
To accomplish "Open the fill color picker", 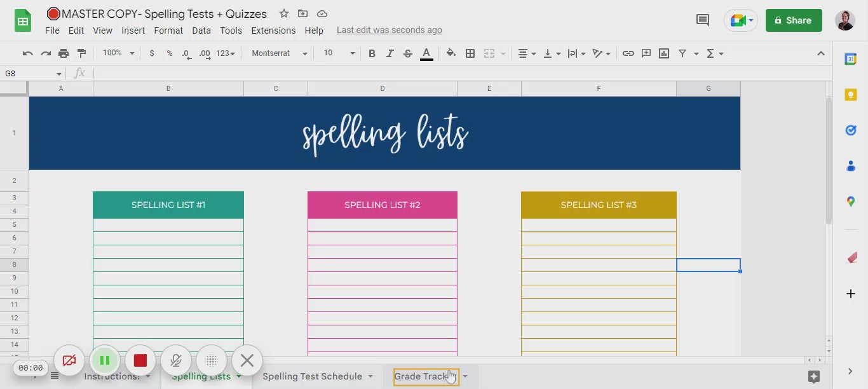I will 451,53.
